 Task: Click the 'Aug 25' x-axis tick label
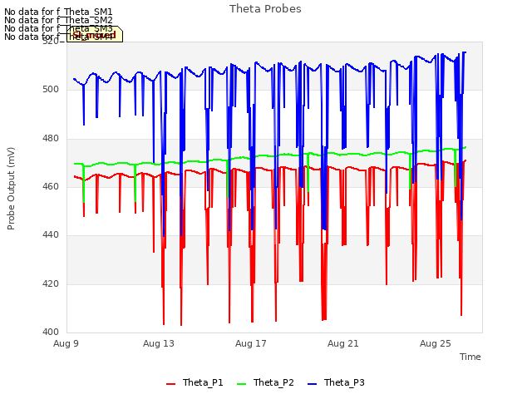coord(436,343)
